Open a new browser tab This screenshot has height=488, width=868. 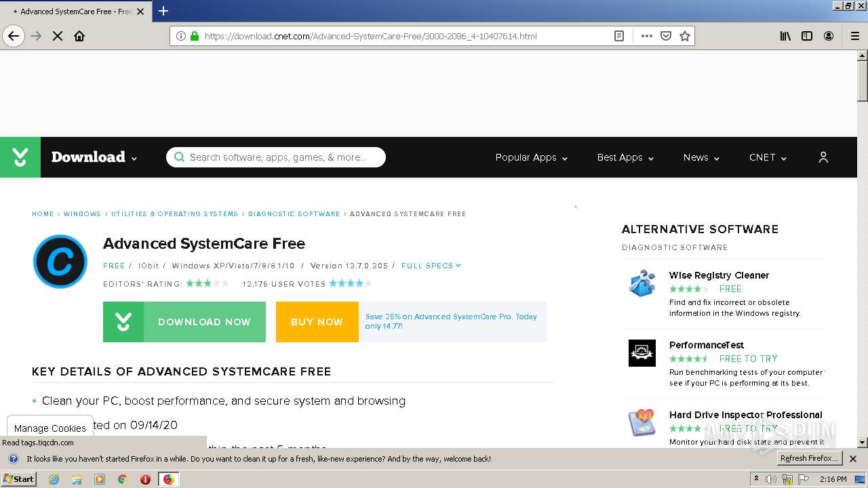coord(163,11)
